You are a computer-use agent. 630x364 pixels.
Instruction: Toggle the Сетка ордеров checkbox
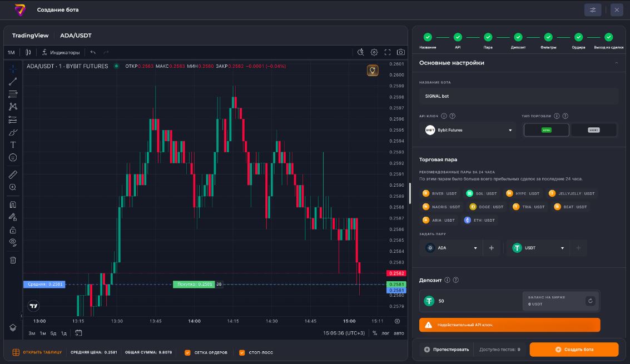pos(188,352)
